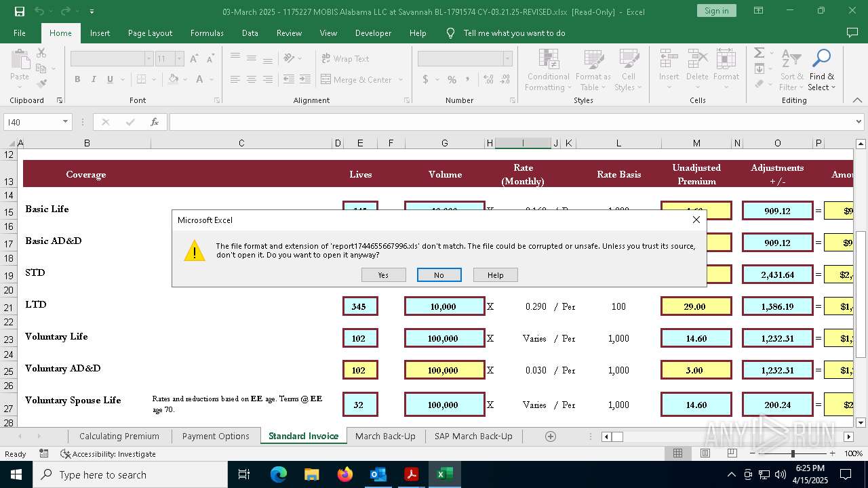Screen dimensions: 868x488
Task: Open the File menu
Action: (x=20, y=33)
